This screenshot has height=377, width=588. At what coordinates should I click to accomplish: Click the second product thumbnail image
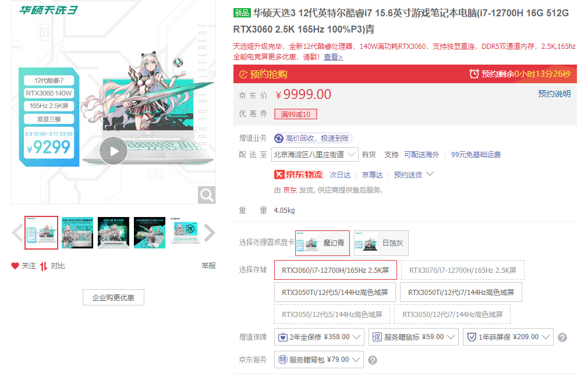pyautogui.click(x=77, y=233)
